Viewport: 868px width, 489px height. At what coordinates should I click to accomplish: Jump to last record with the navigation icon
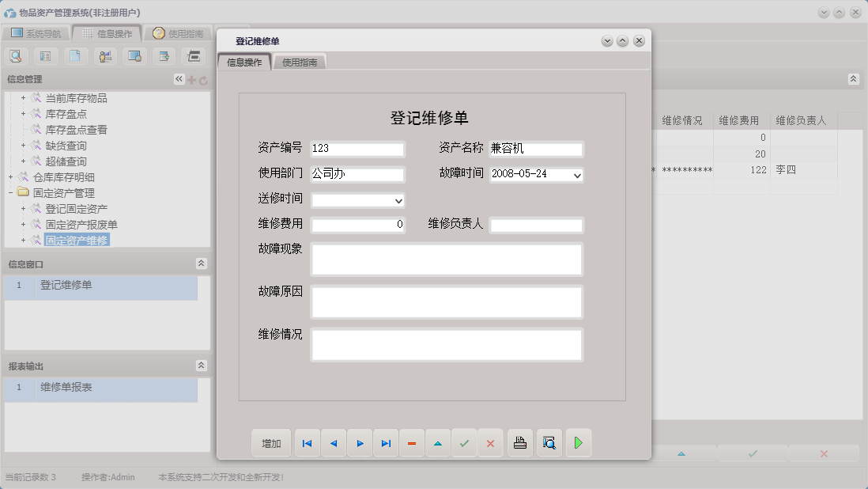click(x=386, y=443)
